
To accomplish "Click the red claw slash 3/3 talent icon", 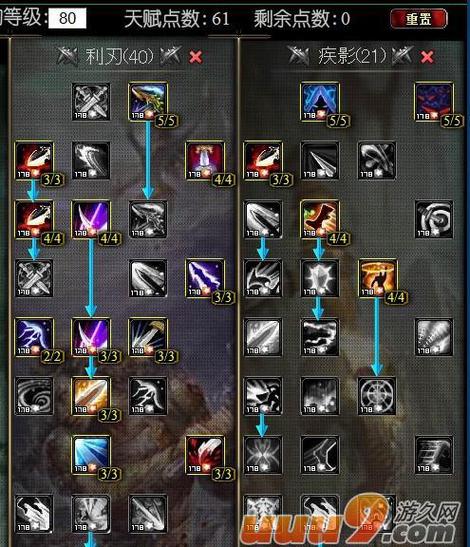I will point(205,455).
